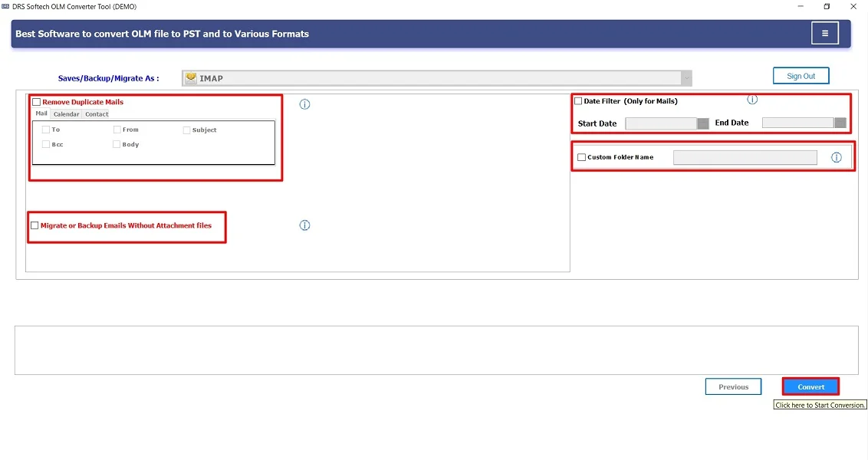Click the info icon near Migrate Without Attachment option
This screenshot has width=868, height=460.
304,225
